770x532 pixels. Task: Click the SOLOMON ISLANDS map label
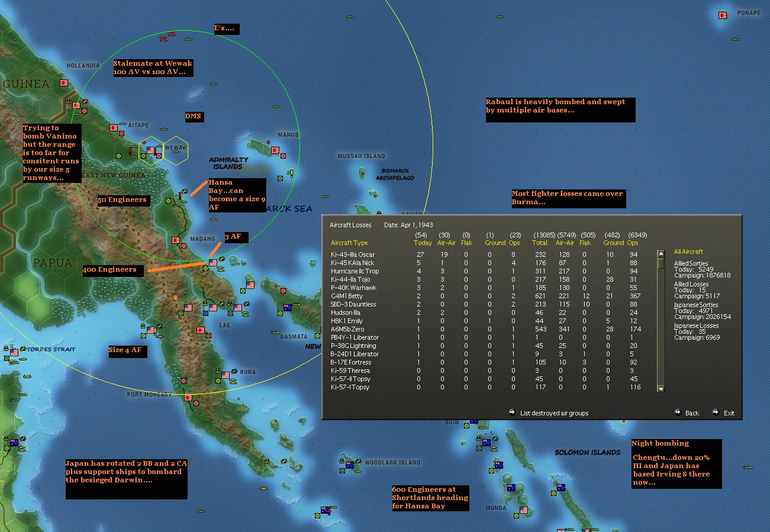pos(587,453)
